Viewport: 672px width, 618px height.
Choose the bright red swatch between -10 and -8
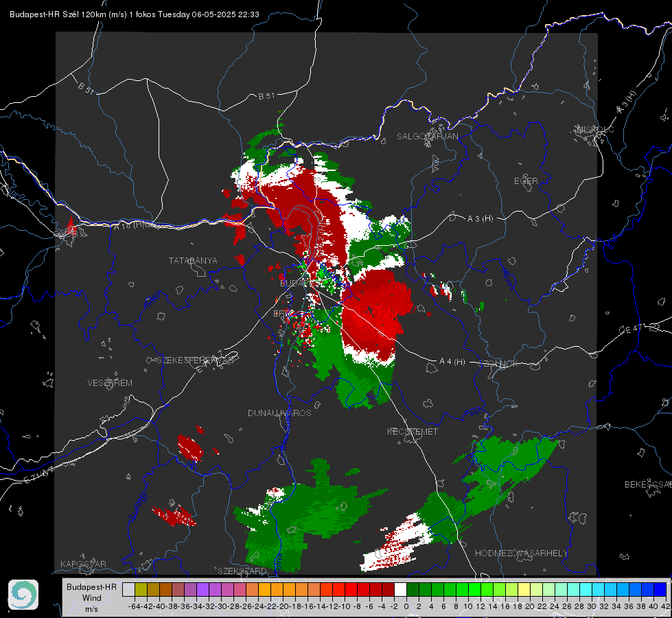(351, 590)
